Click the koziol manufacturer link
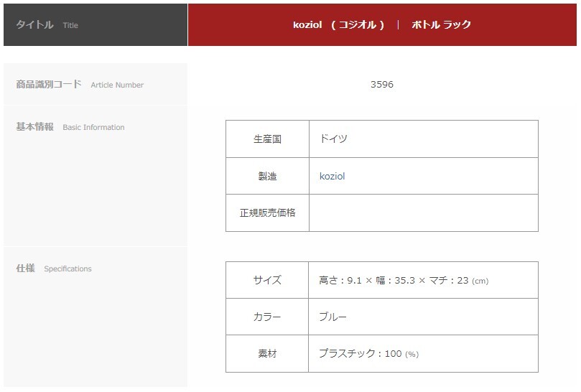This screenshot has height=392, width=581. pos(332,176)
